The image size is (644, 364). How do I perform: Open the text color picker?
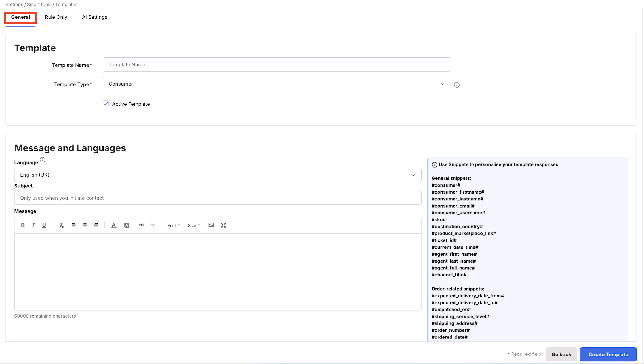115,225
